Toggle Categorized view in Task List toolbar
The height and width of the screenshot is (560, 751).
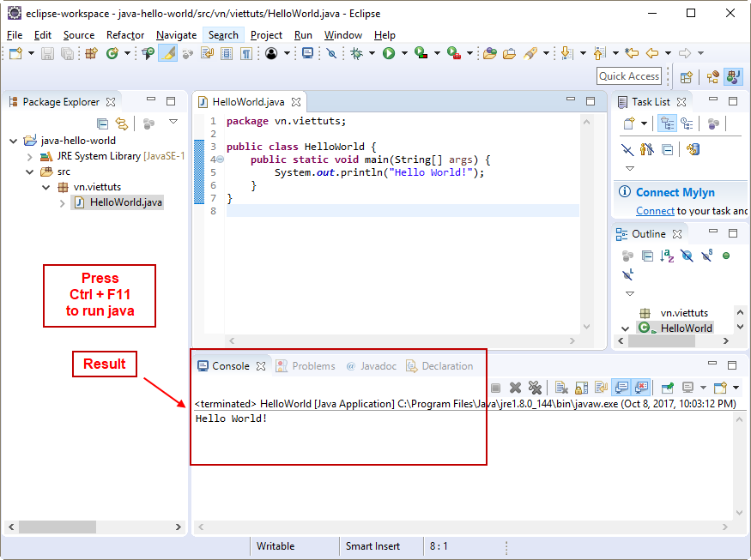667,123
